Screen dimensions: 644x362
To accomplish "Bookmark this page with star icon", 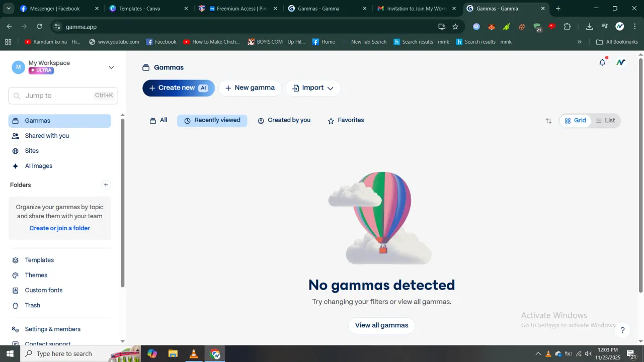I will [x=455, y=27].
